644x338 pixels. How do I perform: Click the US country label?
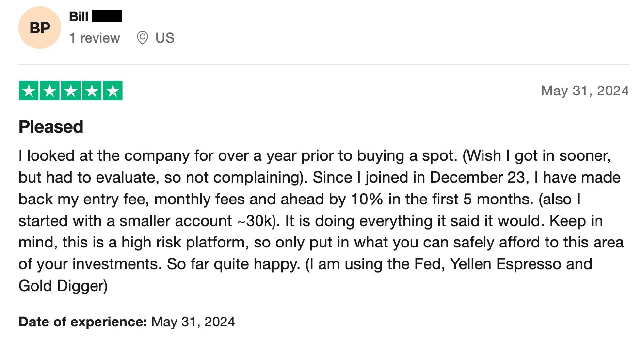[165, 38]
